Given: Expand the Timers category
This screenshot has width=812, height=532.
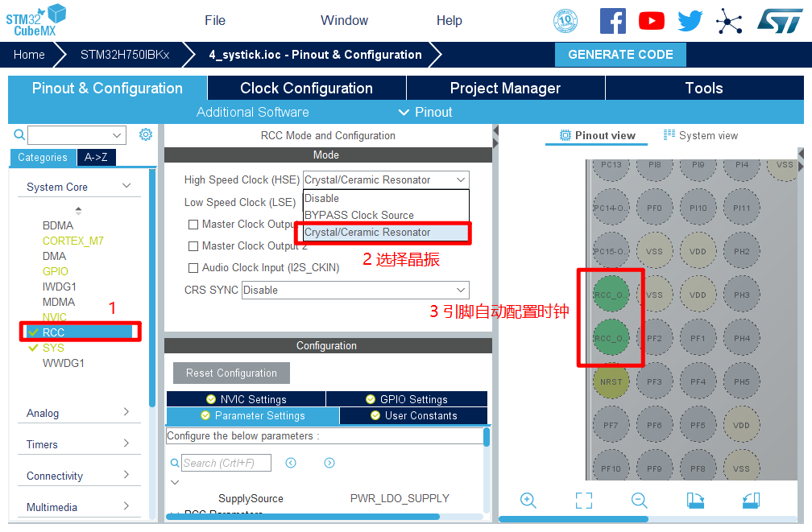Looking at the screenshot, I should point(77,444).
